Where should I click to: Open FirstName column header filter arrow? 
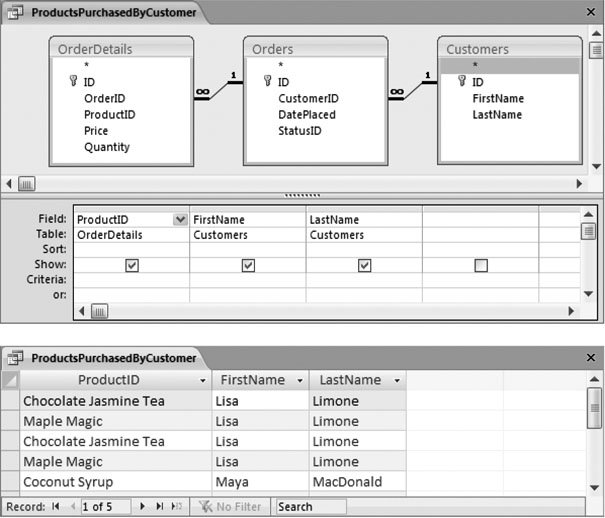(x=300, y=381)
